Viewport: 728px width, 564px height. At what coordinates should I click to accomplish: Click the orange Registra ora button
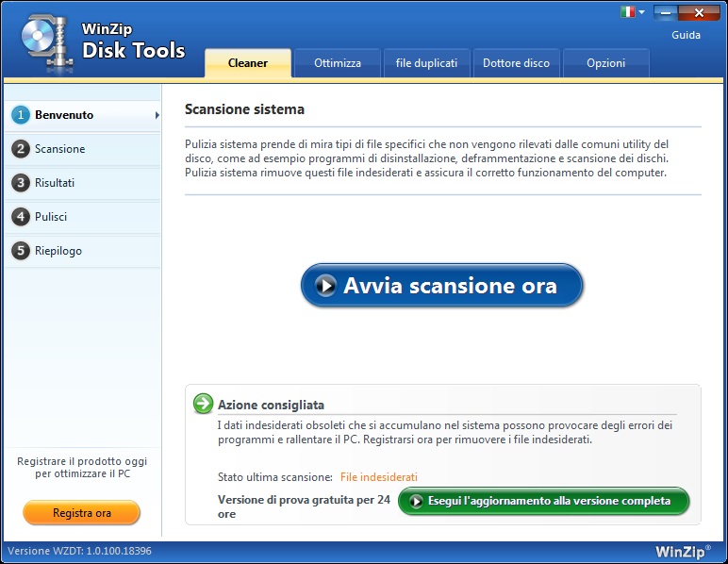pyautogui.click(x=82, y=513)
